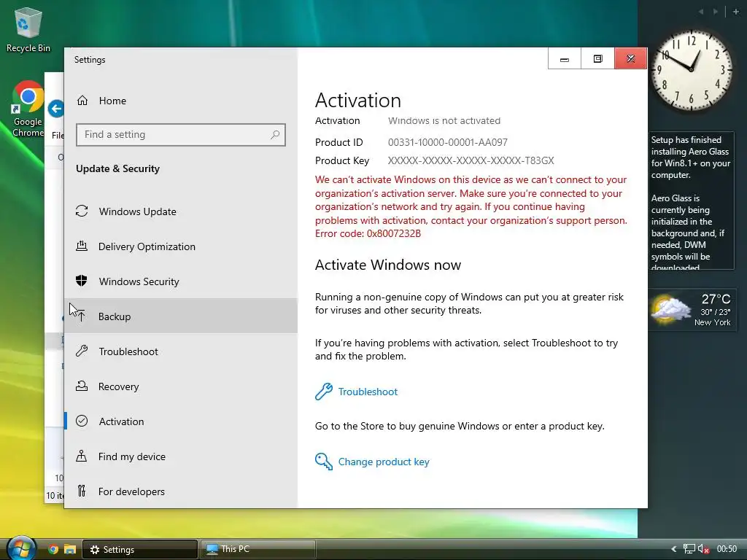
Task: Go to Home in Settings sidebar
Action: pyautogui.click(x=181, y=101)
